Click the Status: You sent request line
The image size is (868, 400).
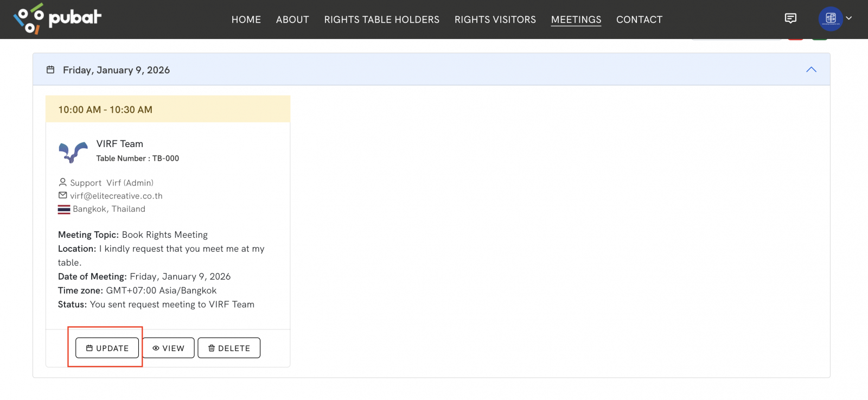click(156, 304)
